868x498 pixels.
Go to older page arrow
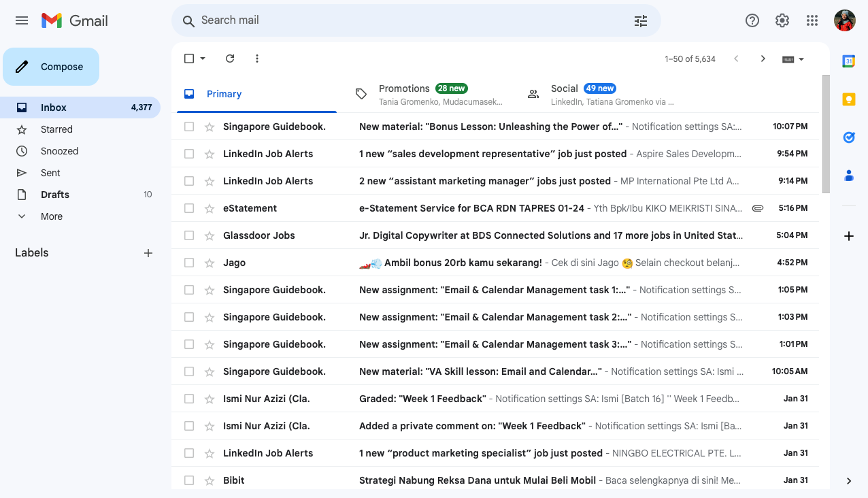click(763, 59)
